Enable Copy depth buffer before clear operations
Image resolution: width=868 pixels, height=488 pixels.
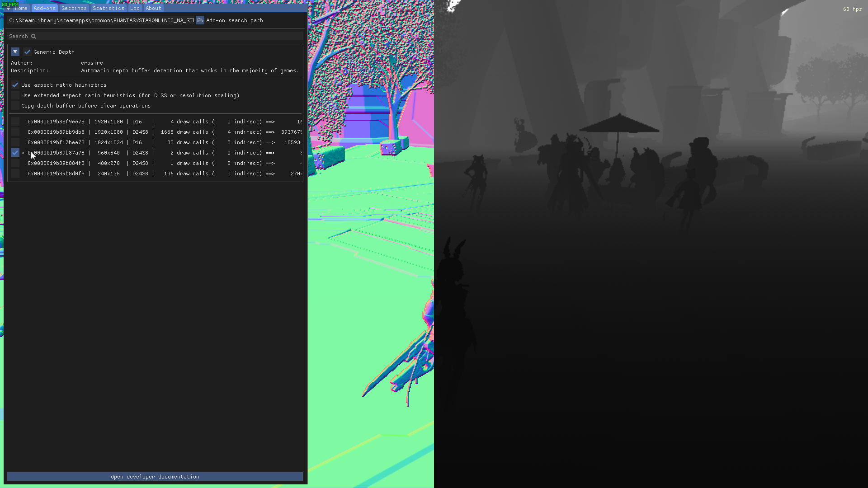[x=15, y=105]
